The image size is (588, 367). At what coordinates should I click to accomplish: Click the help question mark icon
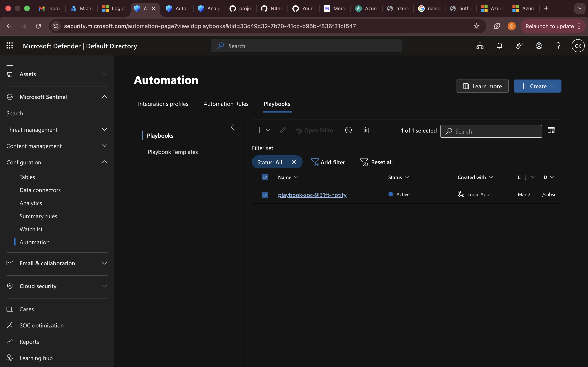click(558, 46)
